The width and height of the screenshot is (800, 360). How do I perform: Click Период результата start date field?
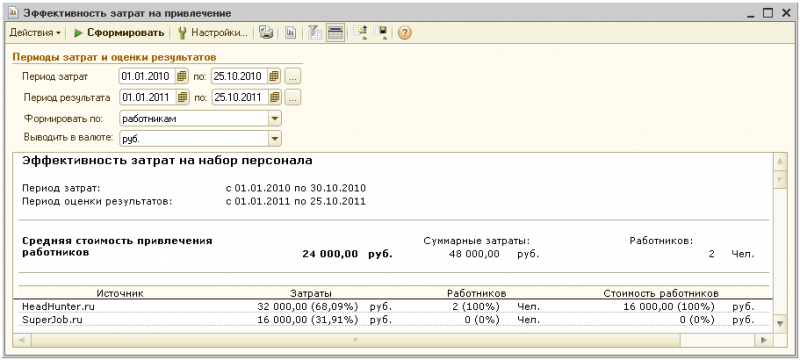click(x=147, y=97)
